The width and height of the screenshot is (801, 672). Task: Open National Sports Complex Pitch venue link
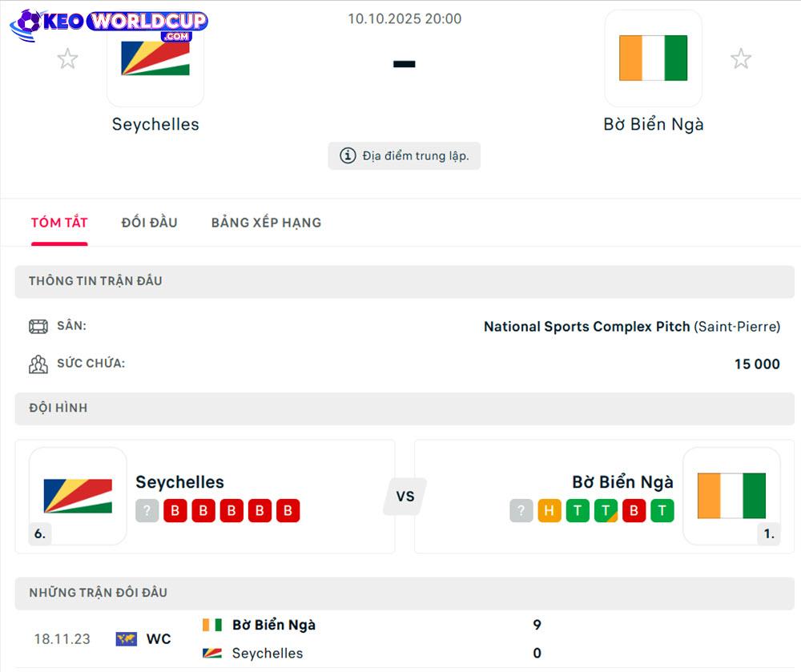586,327
